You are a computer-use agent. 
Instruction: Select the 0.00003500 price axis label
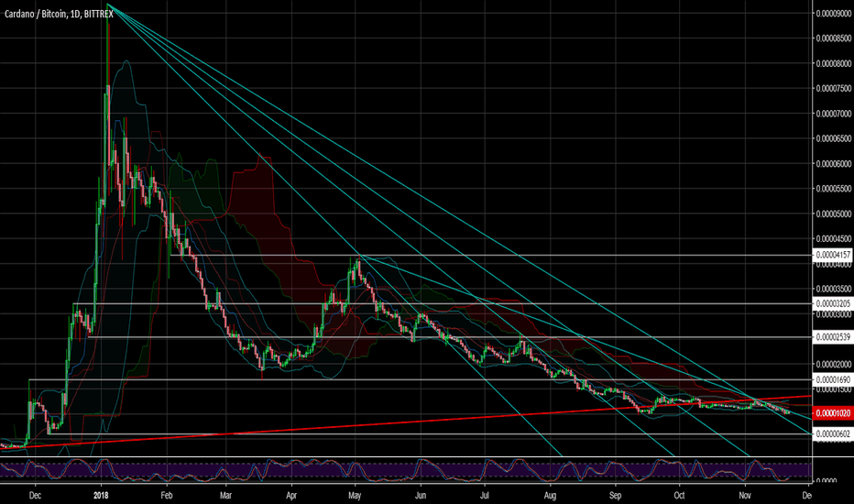click(x=833, y=290)
